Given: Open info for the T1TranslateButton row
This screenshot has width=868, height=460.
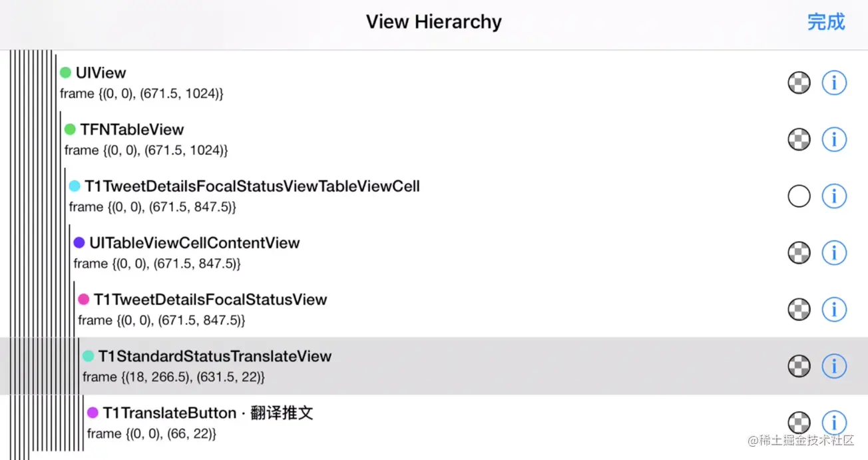Looking at the screenshot, I should pyautogui.click(x=834, y=422).
